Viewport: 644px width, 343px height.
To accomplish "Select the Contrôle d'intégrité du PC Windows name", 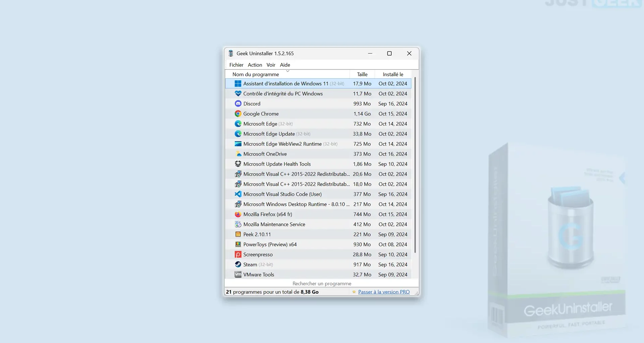I will [283, 94].
